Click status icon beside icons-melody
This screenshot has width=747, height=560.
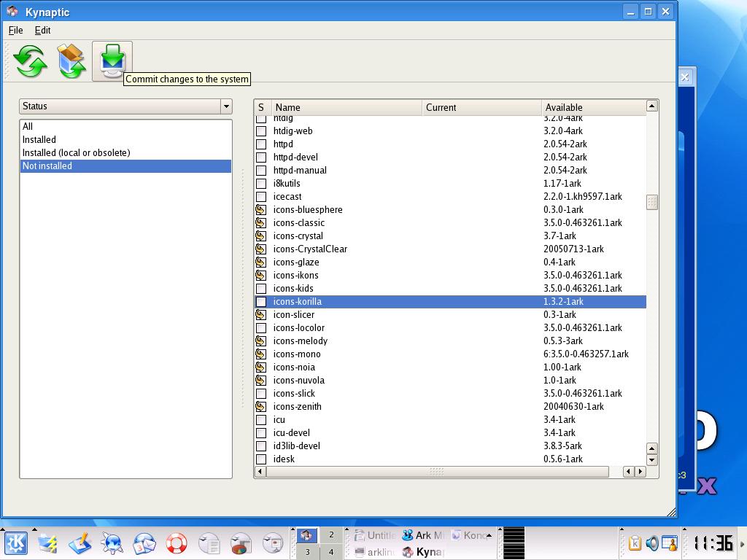click(260, 341)
